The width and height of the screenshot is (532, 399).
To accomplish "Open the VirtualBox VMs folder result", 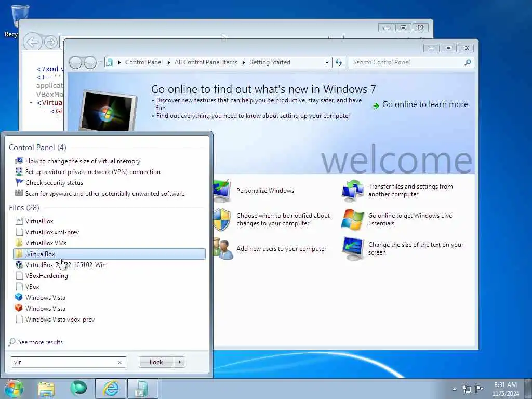I will pyautogui.click(x=46, y=243).
